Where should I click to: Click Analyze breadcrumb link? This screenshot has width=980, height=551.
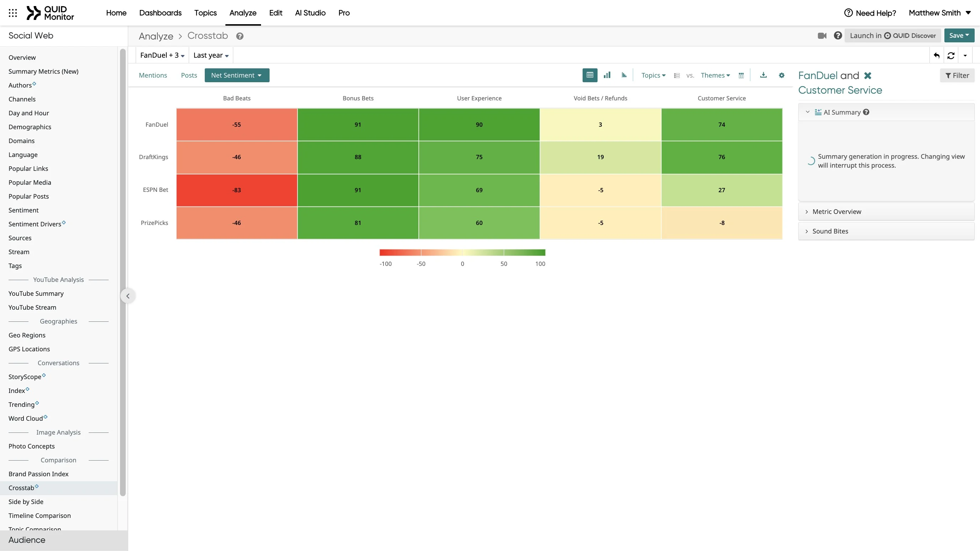(156, 36)
